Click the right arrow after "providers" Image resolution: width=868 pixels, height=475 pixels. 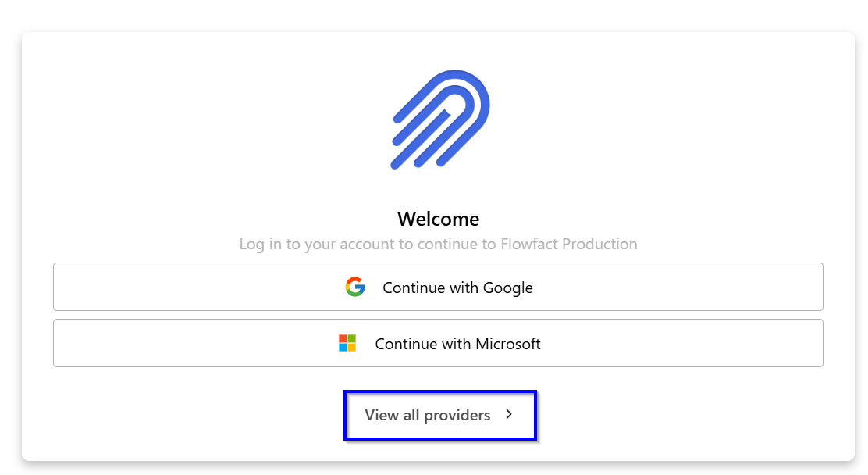click(509, 414)
